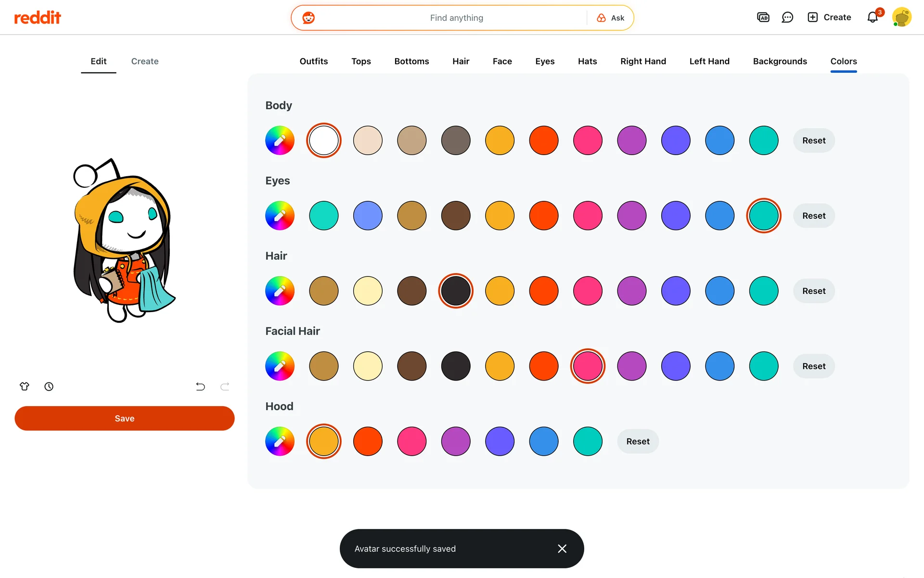Open custom color picker for Body
Viewport: 924px width, 578px height.
pos(280,140)
